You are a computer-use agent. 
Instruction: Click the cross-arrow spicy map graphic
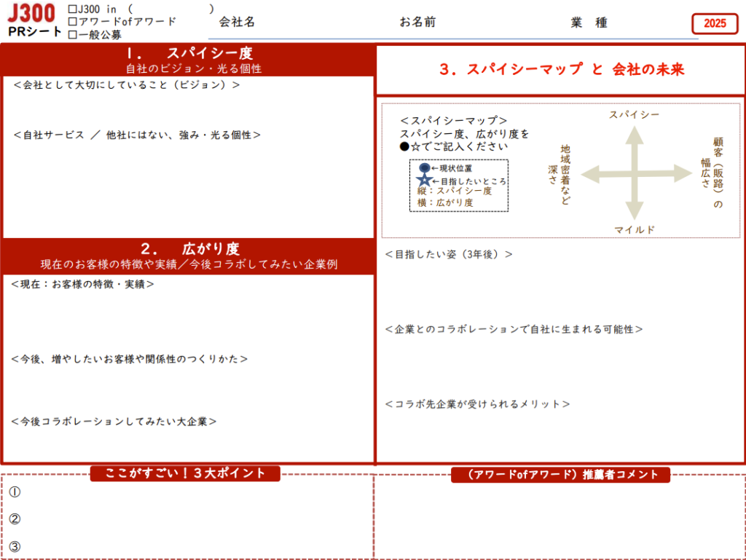pos(635,173)
